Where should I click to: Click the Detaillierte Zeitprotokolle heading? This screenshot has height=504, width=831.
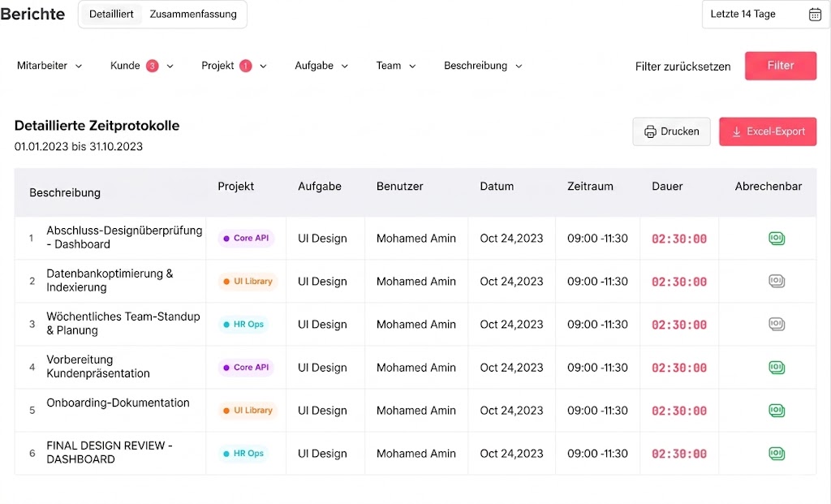tap(97, 126)
